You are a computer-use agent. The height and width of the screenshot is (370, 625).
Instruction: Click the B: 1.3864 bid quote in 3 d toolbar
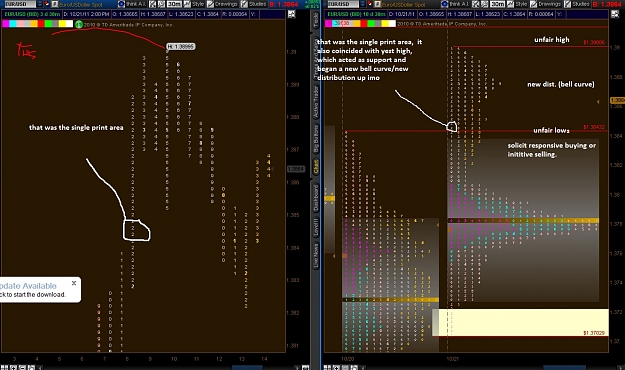coord(284,4)
